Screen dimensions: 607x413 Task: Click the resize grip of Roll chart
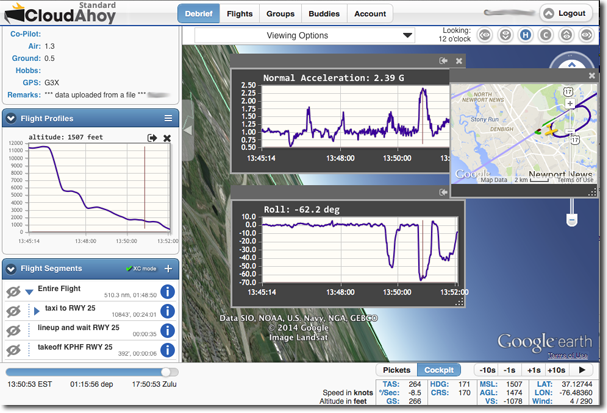[459, 302]
